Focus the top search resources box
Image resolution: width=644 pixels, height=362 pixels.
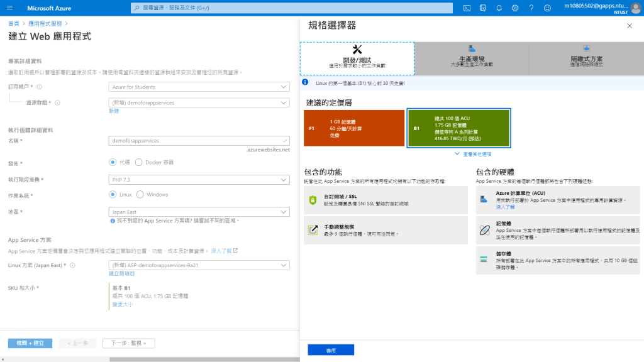pyautogui.click(x=292, y=8)
